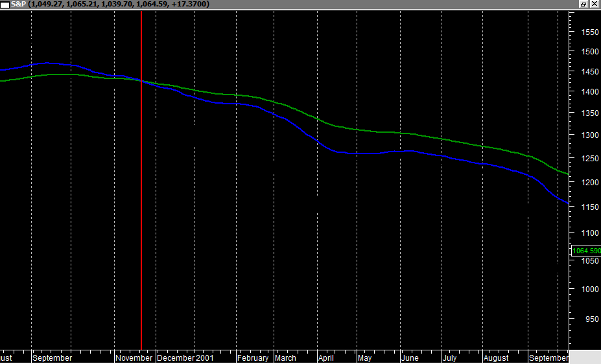Click the December label on date axis
Viewport: 601px width, 364px height.
coord(176,358)
